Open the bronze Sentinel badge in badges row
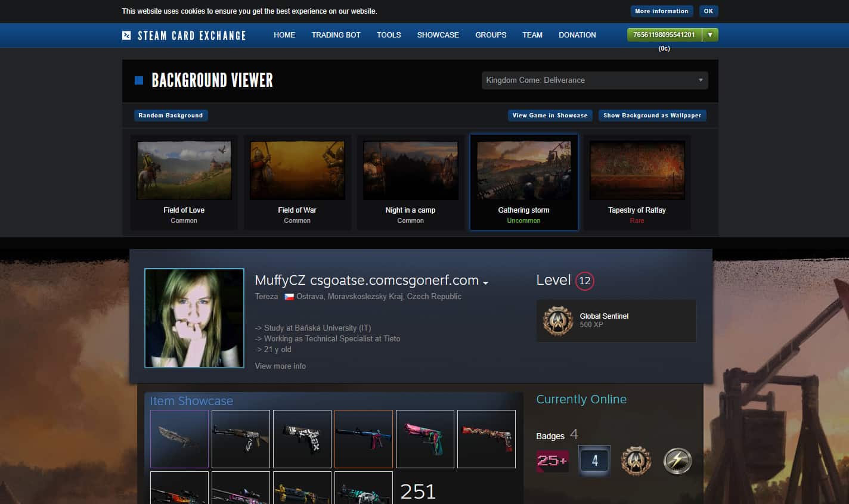This screenshot has width=849, height=504. pos(636,461)
